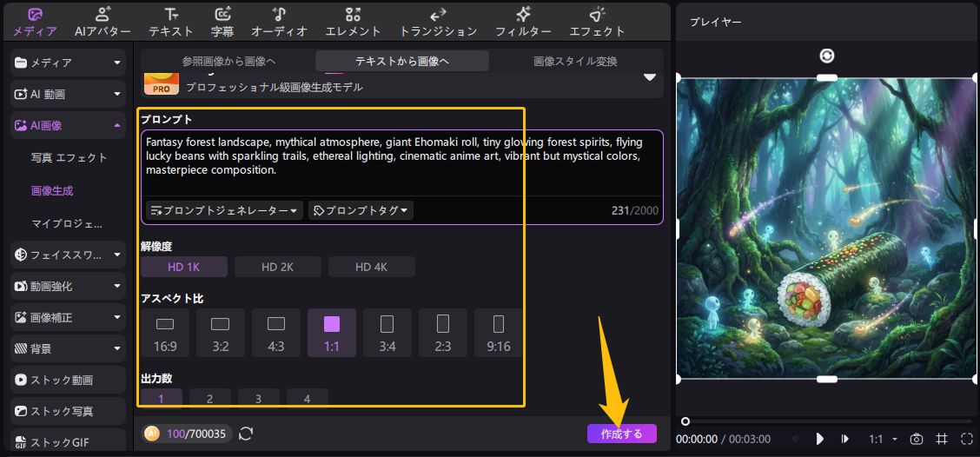Screen dimensions: 980x457
Task: Switch to 参照画像から画像へ tab
Action: tap(228, 62)
